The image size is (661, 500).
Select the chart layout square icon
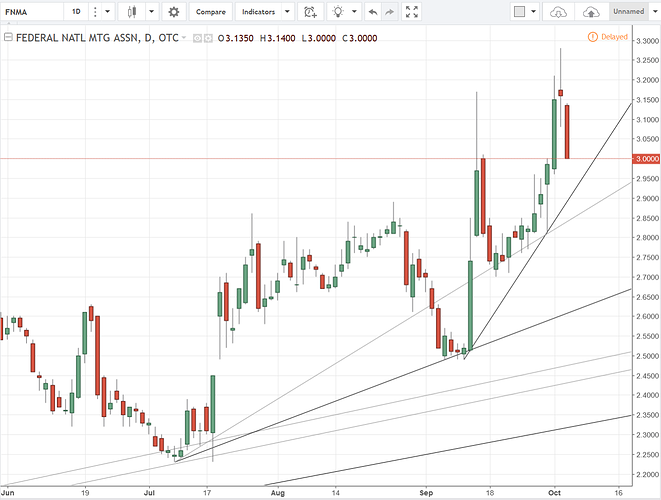pyautogui.click(x=520, y=12)
